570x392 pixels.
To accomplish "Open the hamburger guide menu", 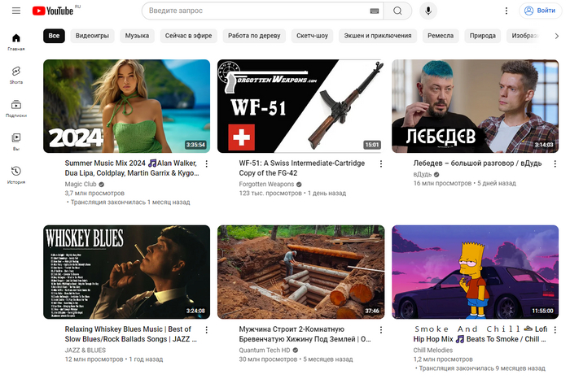I will point(16,11).
